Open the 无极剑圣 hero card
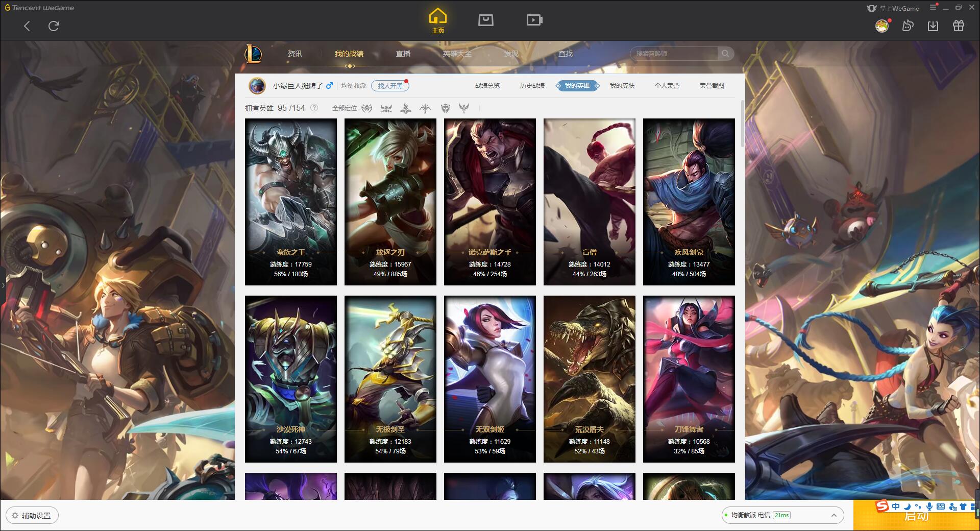The width and height of the screenshot is (980, 531). click(x=390, y=379)
